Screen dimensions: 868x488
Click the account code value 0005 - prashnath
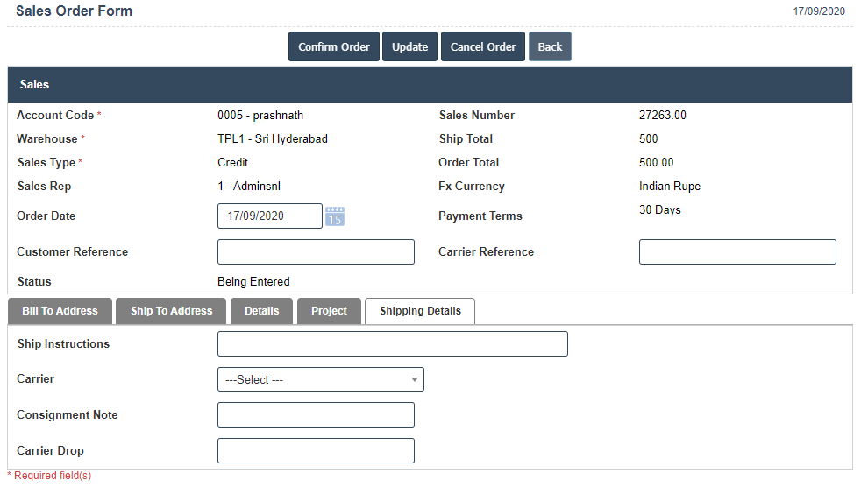260,116
